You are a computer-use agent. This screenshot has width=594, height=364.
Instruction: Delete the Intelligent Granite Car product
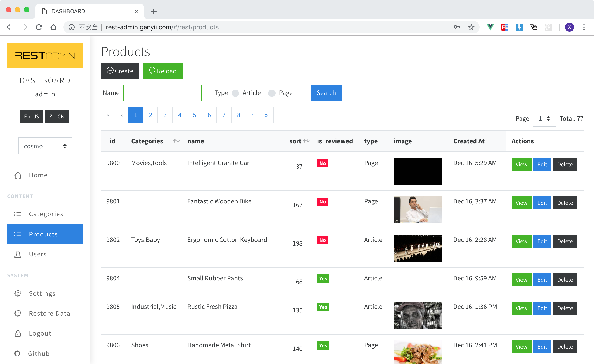click(565, 165)
